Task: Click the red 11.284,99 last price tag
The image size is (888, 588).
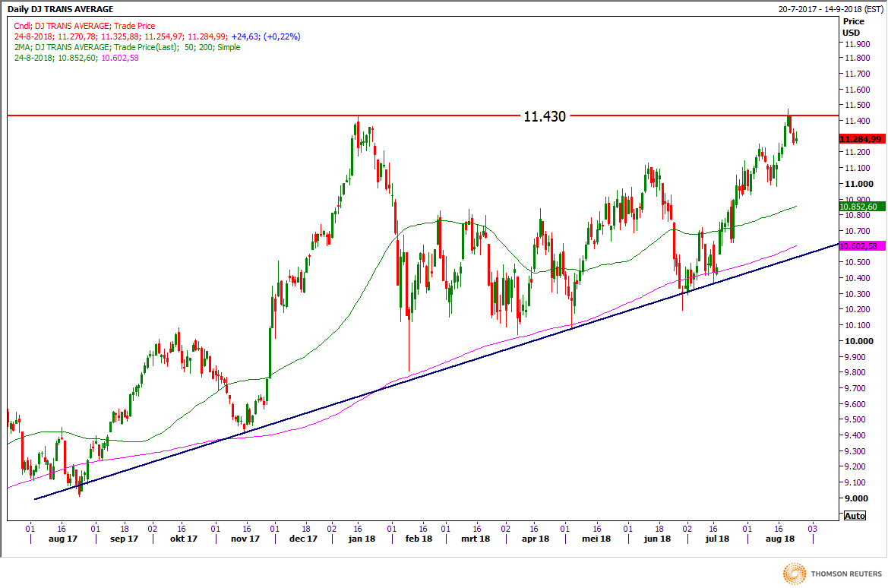Action: click(861, 139)
